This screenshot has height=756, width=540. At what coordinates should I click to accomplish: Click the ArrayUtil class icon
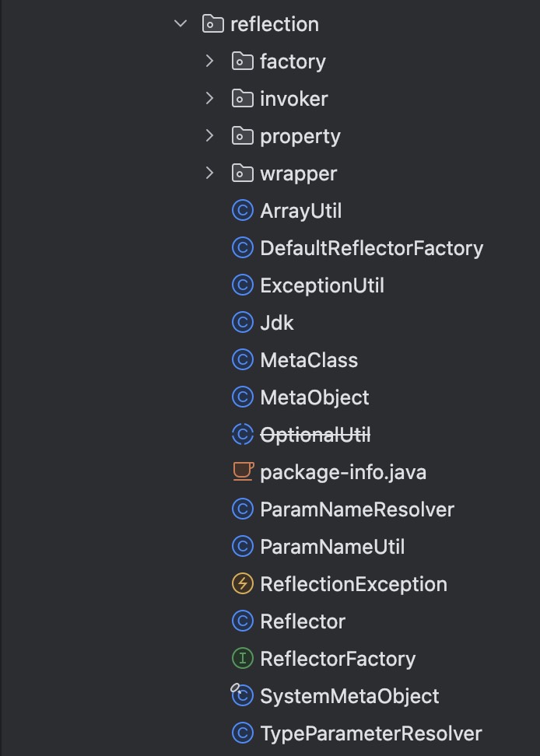pyautogui.click(x=243, y=211)
